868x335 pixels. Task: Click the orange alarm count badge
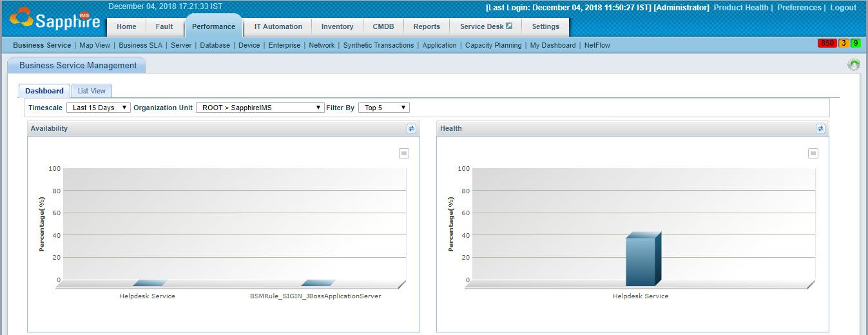pos(843,43)
